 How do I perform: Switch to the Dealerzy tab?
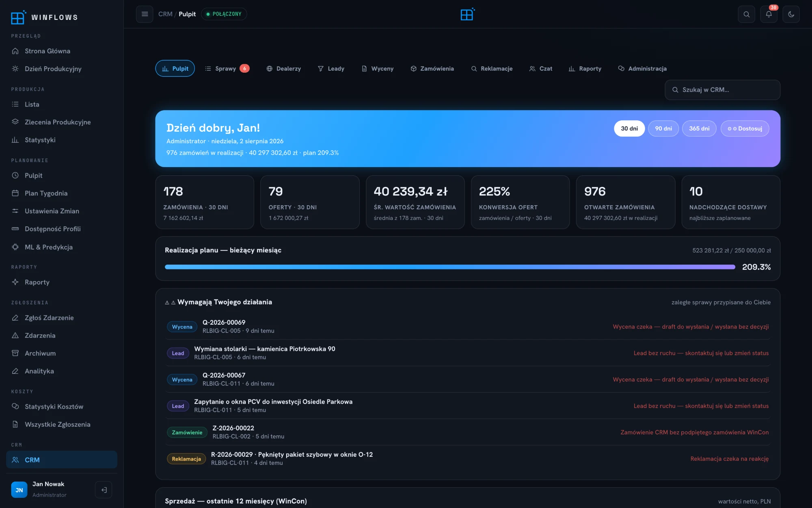click(283, 68)
